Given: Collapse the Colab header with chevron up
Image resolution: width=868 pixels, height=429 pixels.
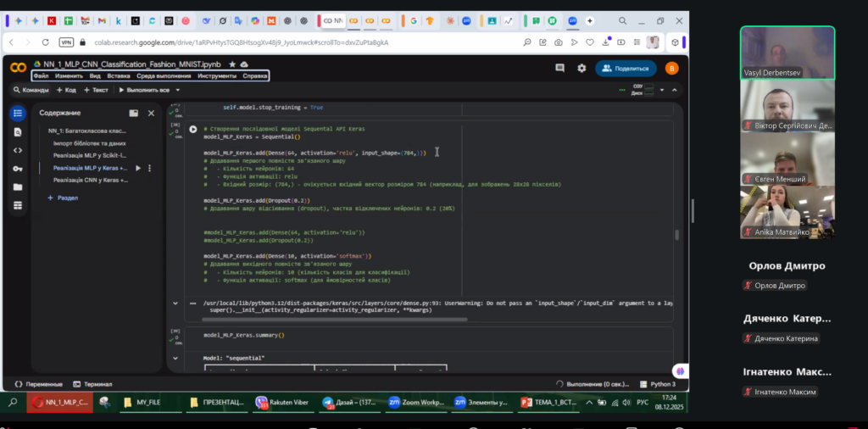Looking at the screenshot, I should (676, 89).
